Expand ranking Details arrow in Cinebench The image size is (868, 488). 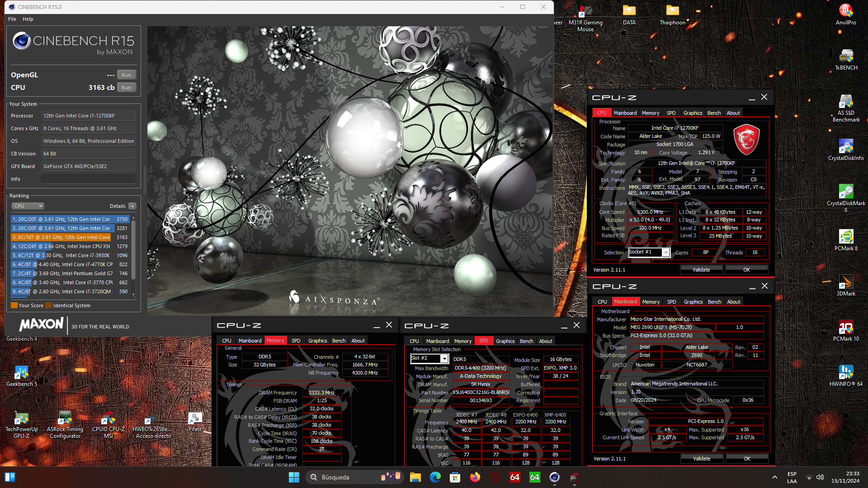[132, 206]
